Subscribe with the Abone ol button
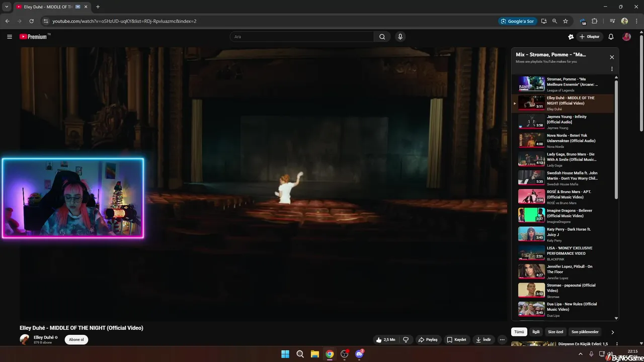This screenshot has height=362, width=644. [x=76, y=340]
